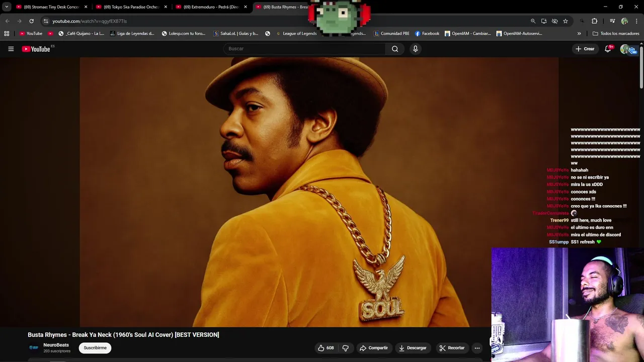This screenshot has width=644, height=362.
Task: Open the YouTube hamburger guide menu
Action: pyautogui.click(x=11, y=49)
